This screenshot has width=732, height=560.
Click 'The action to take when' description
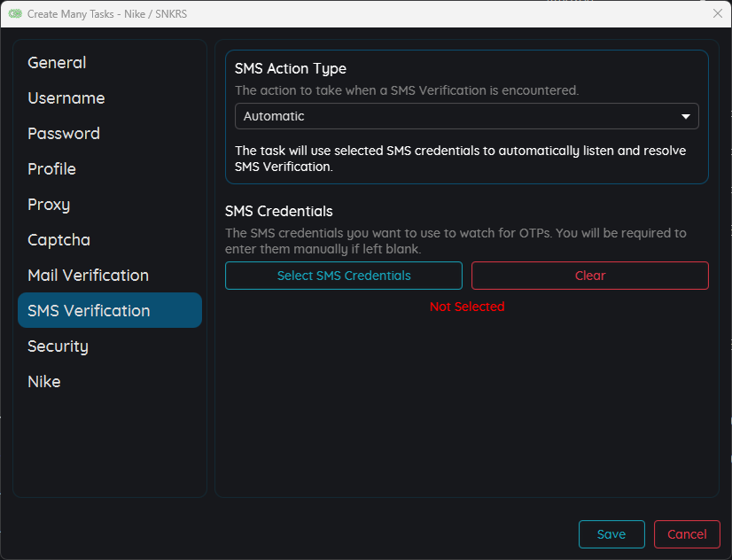407,90
